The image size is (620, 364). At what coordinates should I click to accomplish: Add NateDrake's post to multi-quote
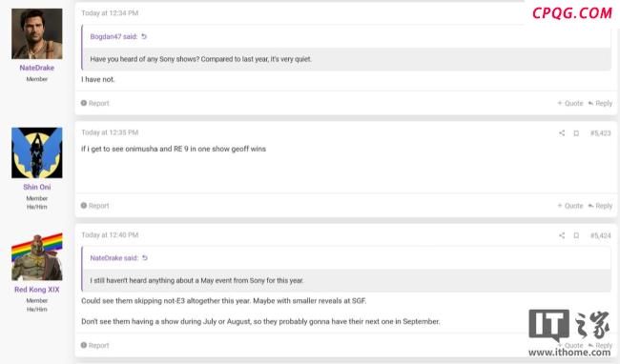click(x=570, y=103)
